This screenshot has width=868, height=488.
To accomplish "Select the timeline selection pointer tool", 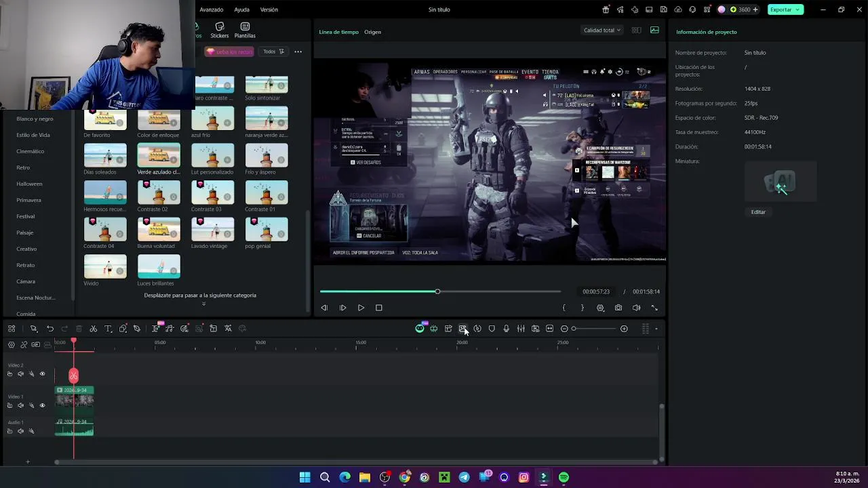I will point(33,329).
